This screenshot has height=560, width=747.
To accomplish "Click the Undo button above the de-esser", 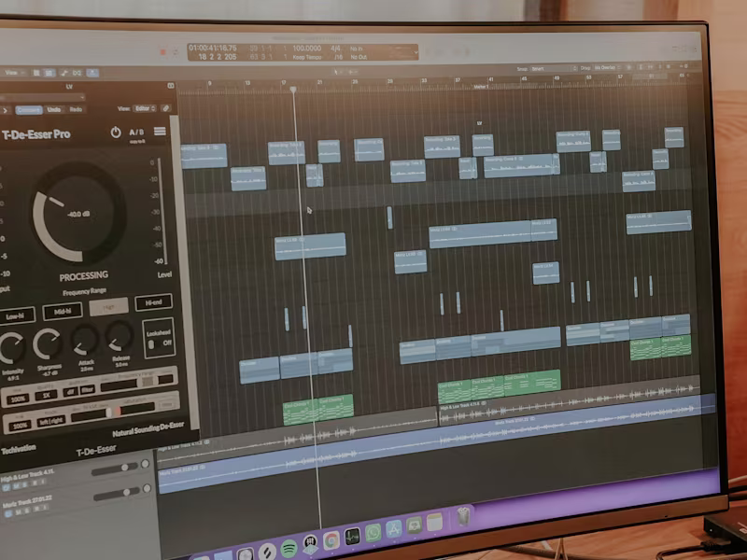I will click(54, 109).
